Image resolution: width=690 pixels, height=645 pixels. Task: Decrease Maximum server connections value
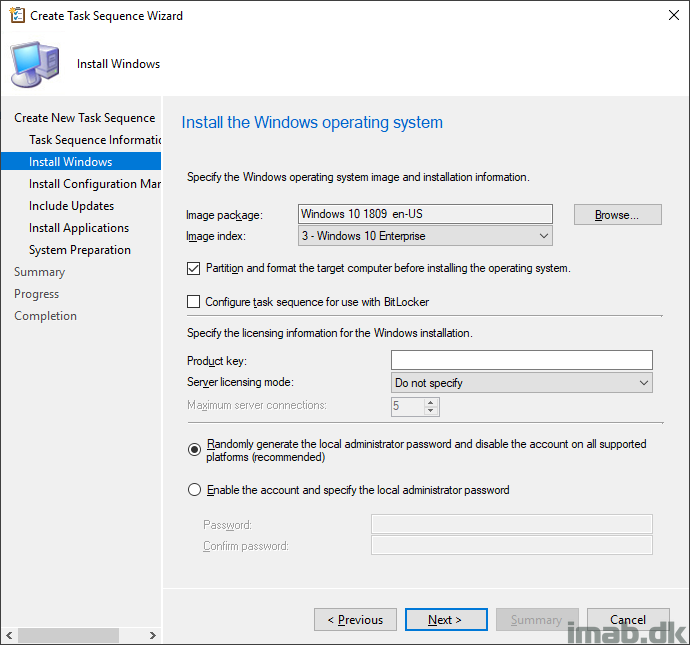click(431, 411)
